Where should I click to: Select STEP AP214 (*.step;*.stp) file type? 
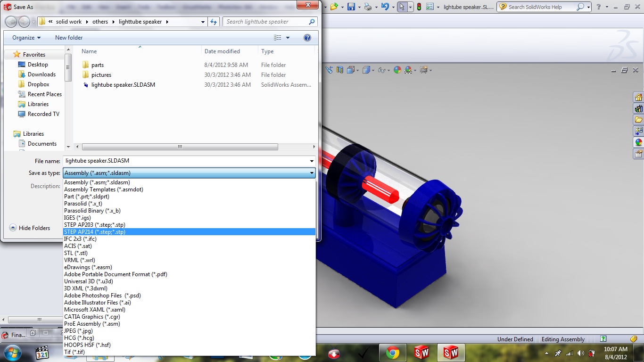click(x=95, y=232)
